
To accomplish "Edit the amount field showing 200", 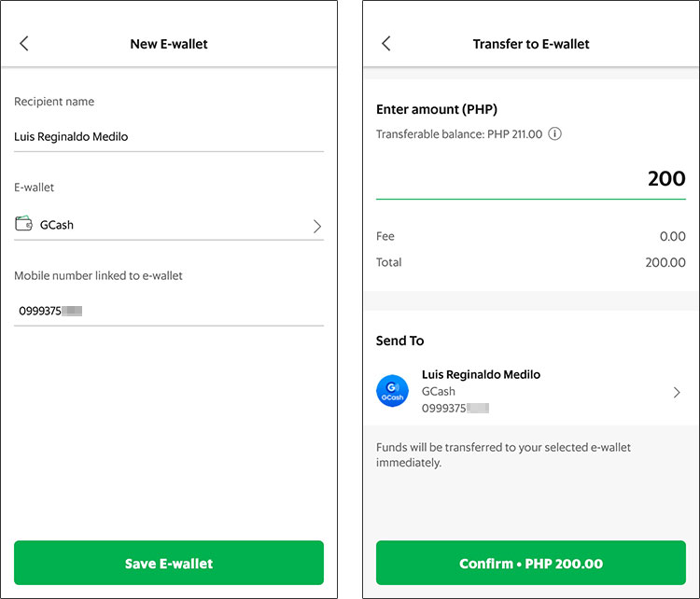I will tap(531, 179).
